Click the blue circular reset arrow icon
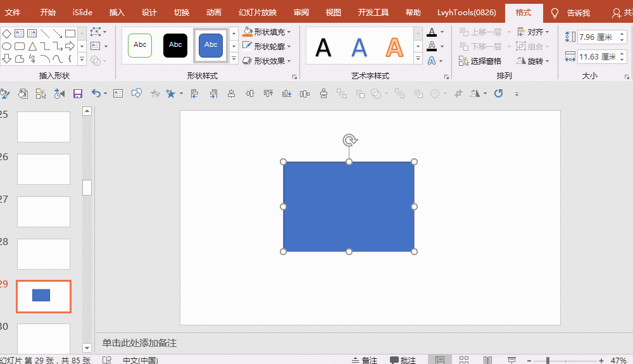The height and width of the screenshot is (364, 633). (499, 94)
